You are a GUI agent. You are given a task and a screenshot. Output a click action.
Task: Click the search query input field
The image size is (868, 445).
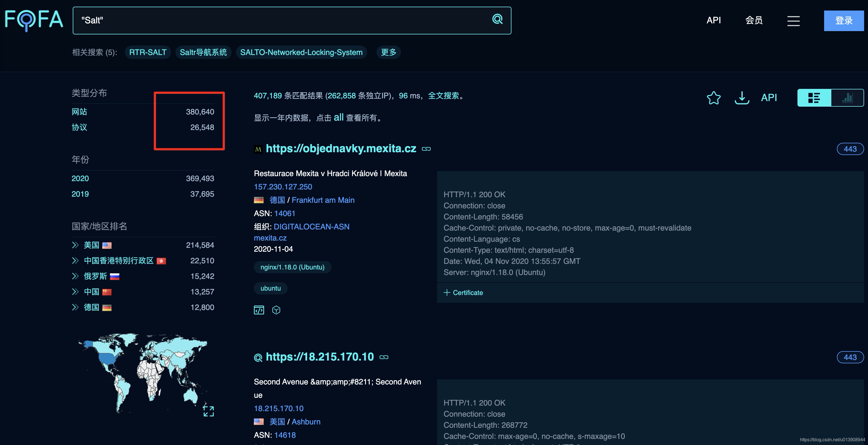[x=283, y=20]
